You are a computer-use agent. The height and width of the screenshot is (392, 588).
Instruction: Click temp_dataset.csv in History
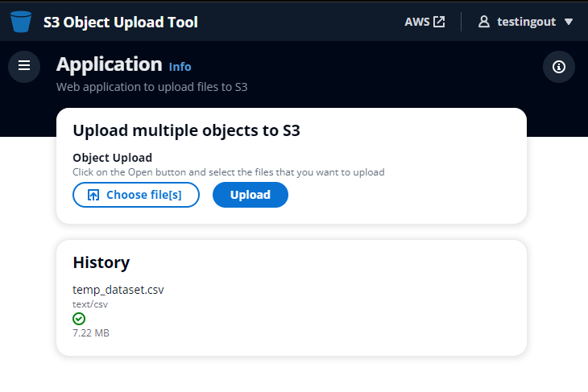118,290
